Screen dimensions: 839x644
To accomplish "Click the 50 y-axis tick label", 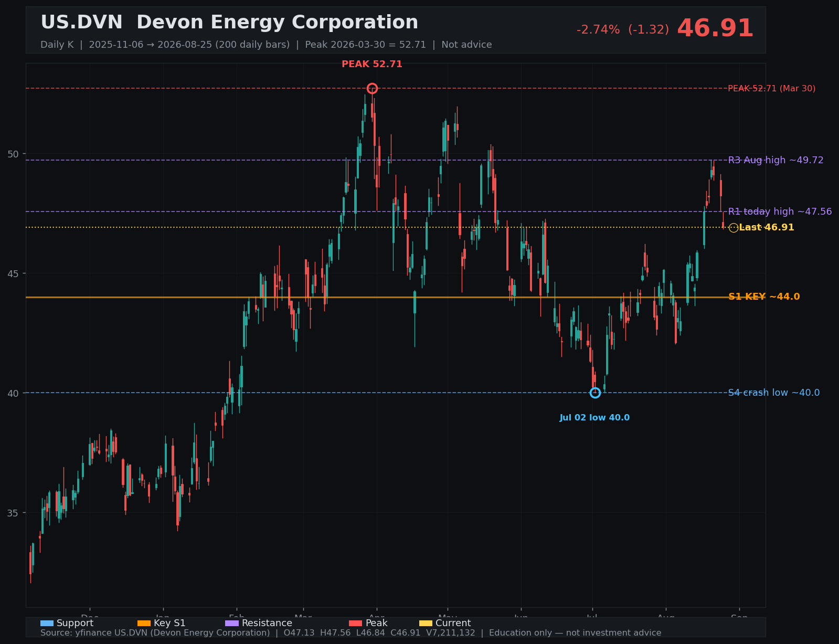I will (x=13, y=154).
